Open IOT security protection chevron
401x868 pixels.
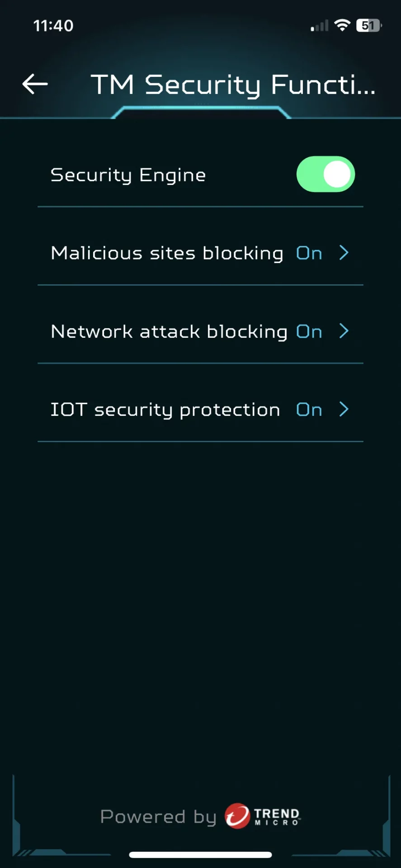click(x=344, y=410)
